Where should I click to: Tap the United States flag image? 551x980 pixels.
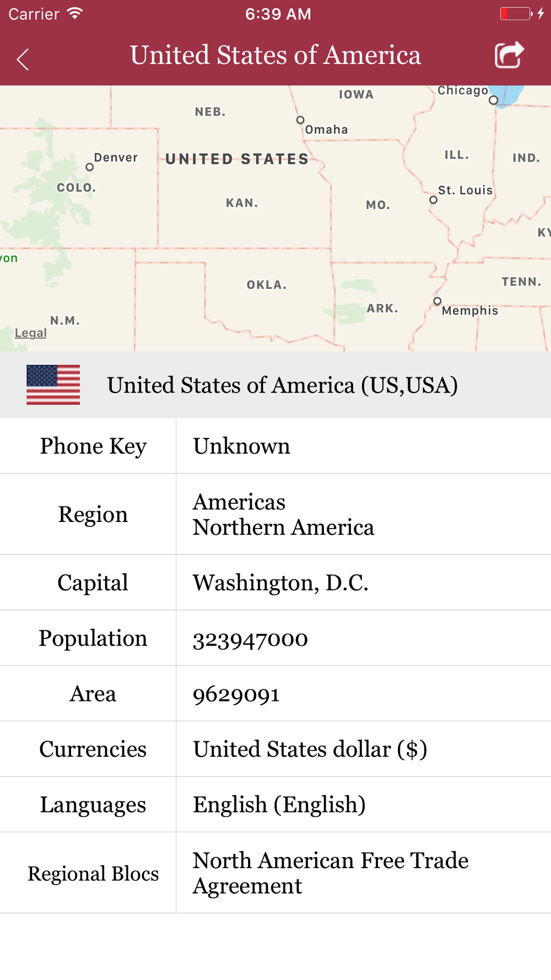click(53, 385)
